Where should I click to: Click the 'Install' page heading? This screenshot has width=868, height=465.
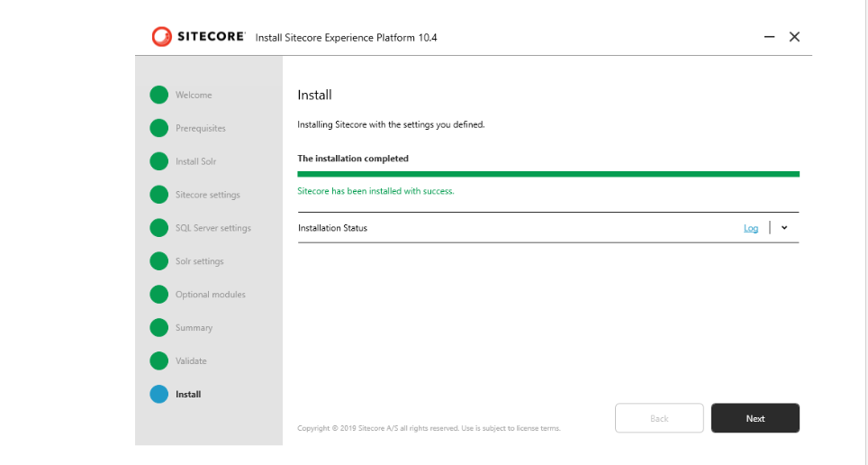[314, 95]
